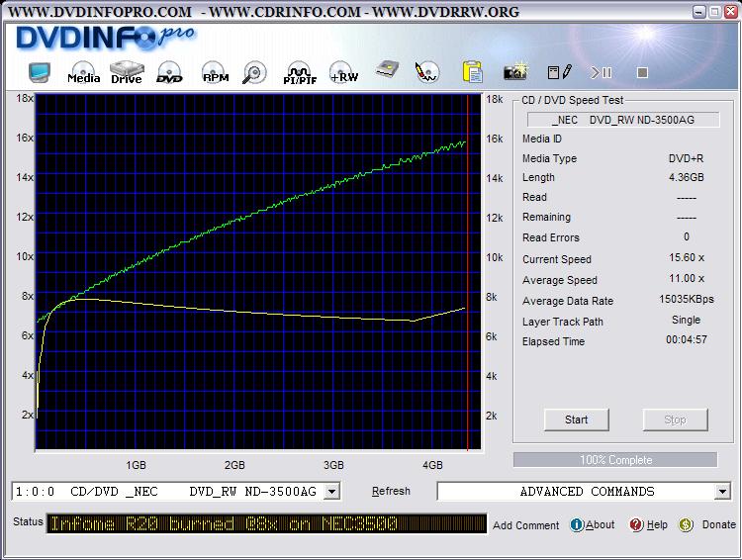Screen dimensions: 742x560
Task: Open the magnifier disc search tool
Action: [x=254, y=73]
